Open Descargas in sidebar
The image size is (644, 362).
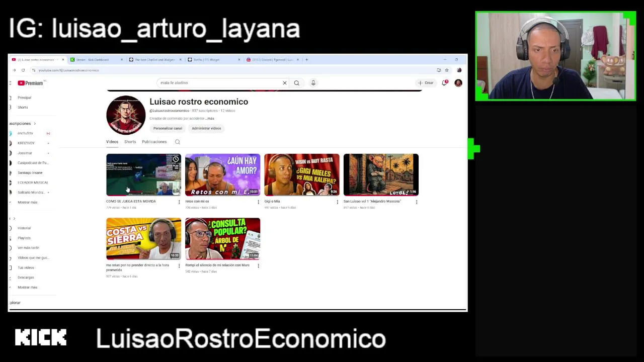26,278
